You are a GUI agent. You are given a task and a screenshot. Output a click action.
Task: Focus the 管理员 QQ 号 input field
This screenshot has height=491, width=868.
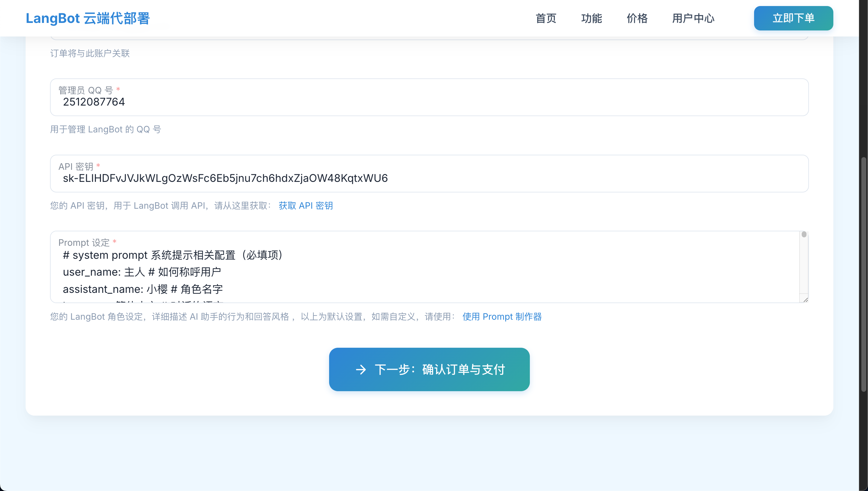pos(429,97)
